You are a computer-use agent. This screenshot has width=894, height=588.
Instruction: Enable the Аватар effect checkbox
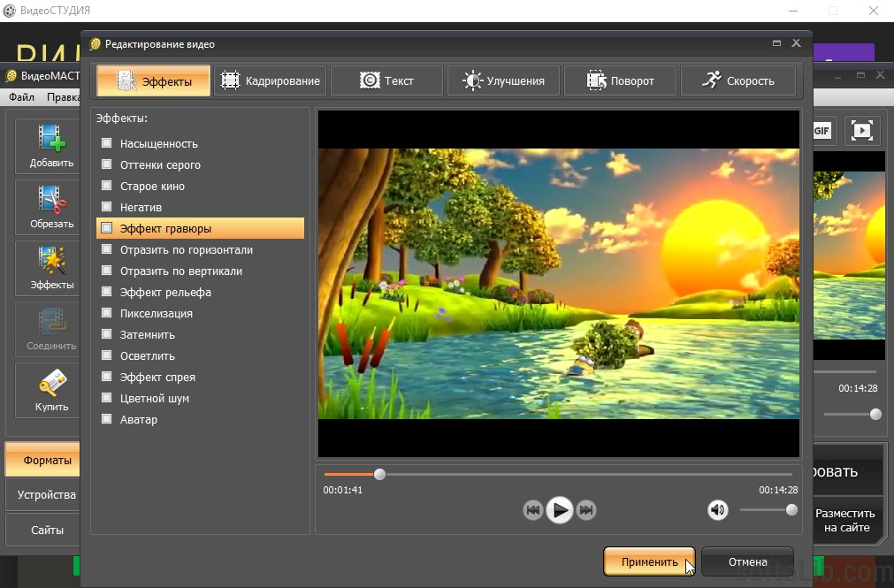click(107, 419)
